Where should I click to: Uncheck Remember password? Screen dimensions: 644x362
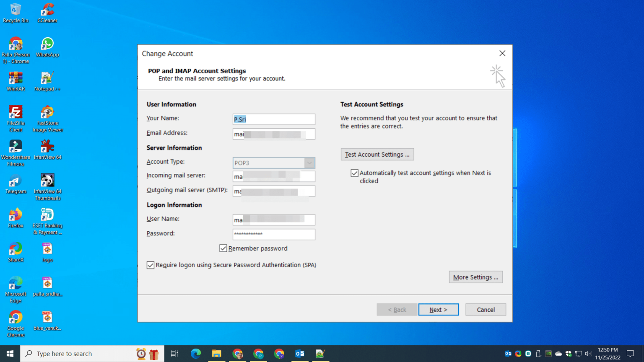pos(223,248)
